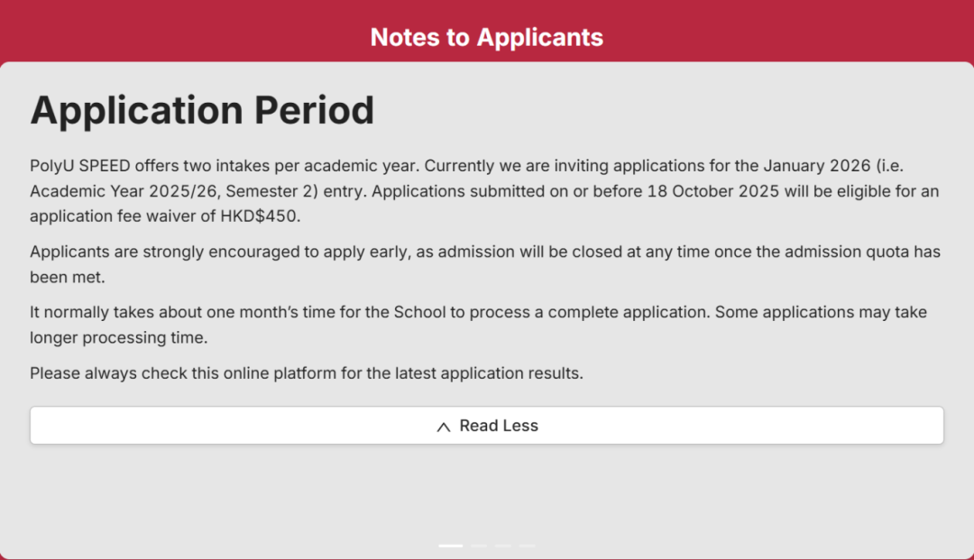Click the 'Academic Year 2025/26, Semester 2' text
The height and width of the screenshot is (560, 974).
[x=174, y=191]
